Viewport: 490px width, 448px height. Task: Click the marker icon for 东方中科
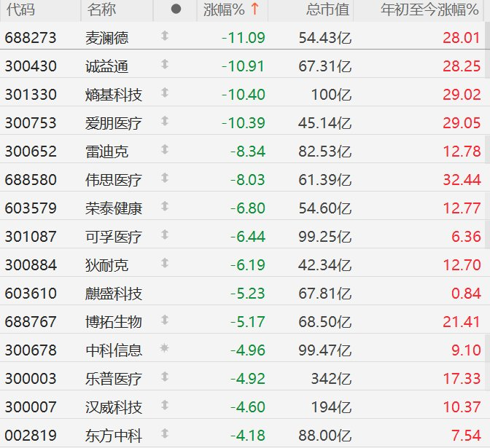click(165, 433)
